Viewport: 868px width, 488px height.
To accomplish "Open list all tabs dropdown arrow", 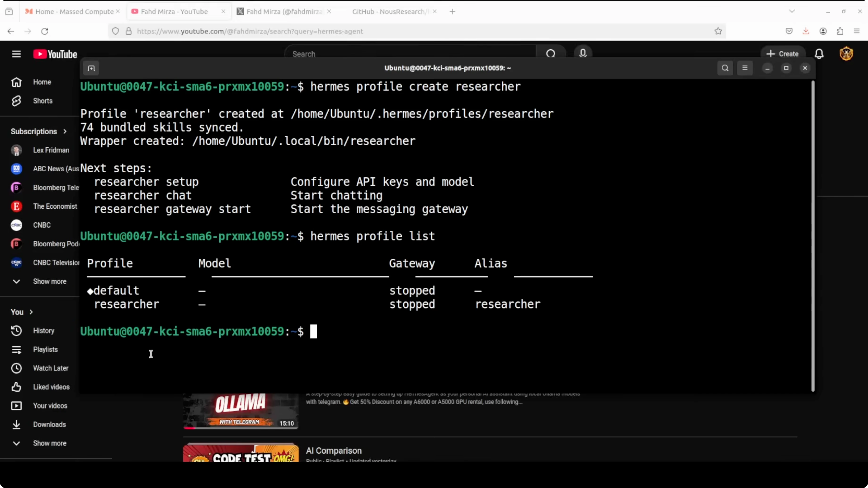I will 792,12.
